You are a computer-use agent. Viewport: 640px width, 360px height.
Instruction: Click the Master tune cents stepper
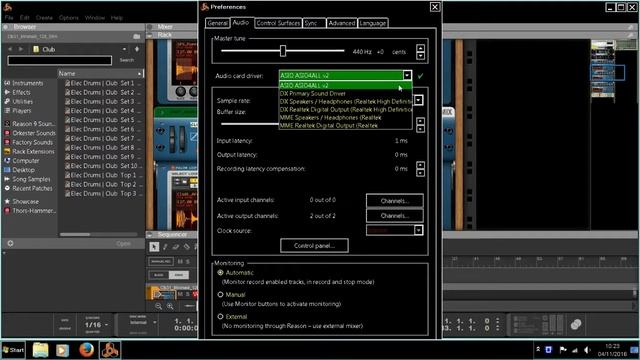click(x=420, y=51)
